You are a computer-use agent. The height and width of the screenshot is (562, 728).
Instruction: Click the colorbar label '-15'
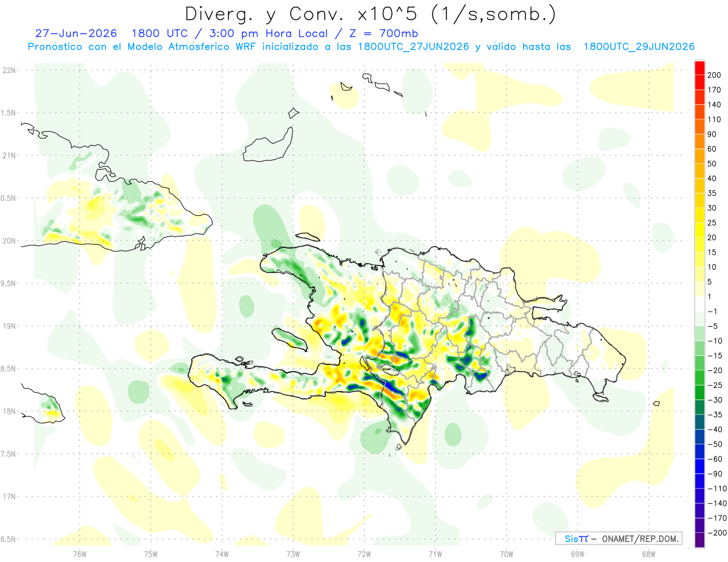click(715, 356)
